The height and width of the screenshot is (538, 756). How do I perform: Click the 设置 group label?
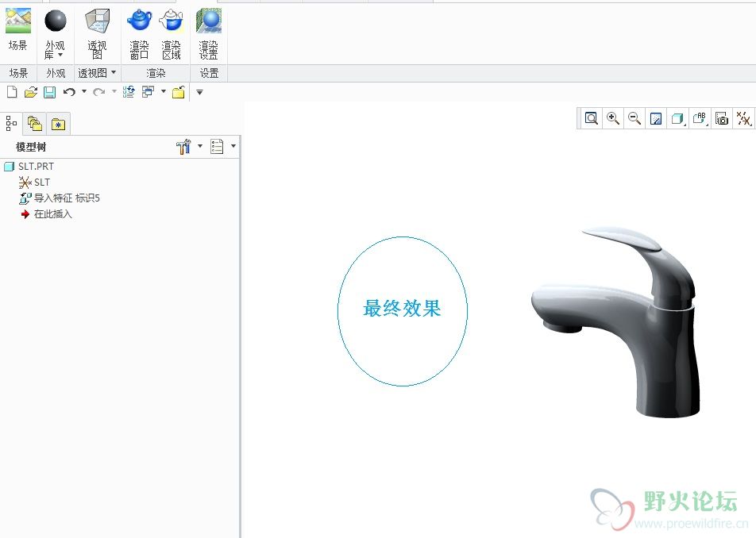[210, 73]
